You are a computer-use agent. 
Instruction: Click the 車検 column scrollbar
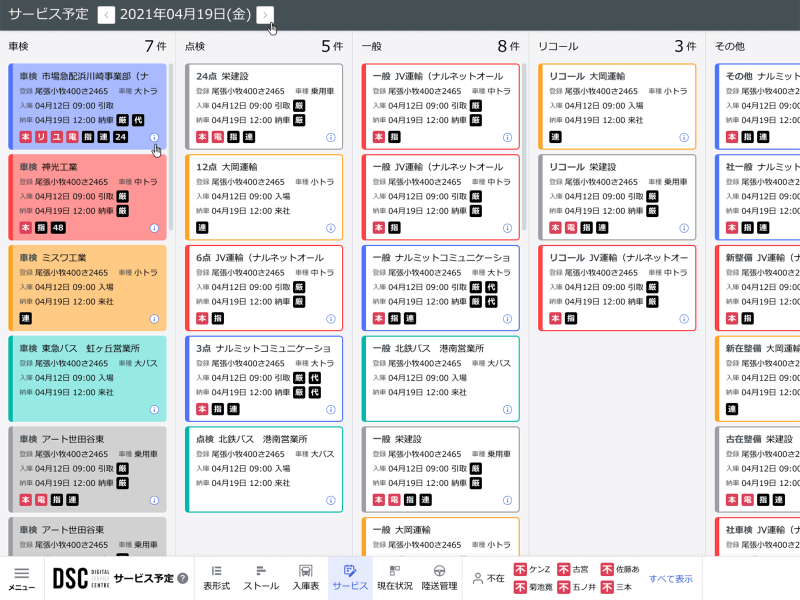[x=171, y=150]
